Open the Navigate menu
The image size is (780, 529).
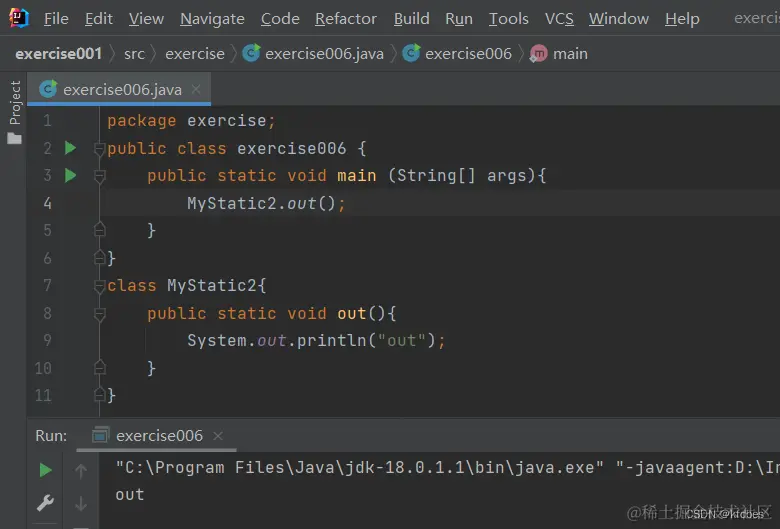pos(212,19)
